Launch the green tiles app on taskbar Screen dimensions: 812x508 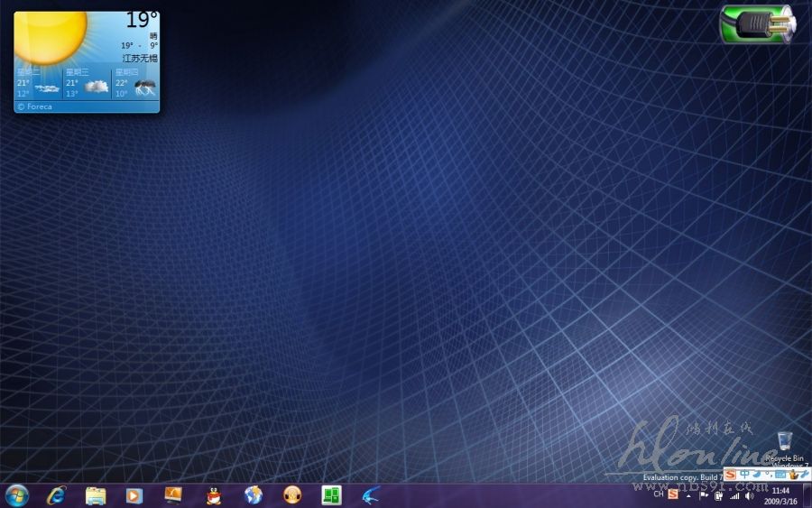[x=332, y=494]
